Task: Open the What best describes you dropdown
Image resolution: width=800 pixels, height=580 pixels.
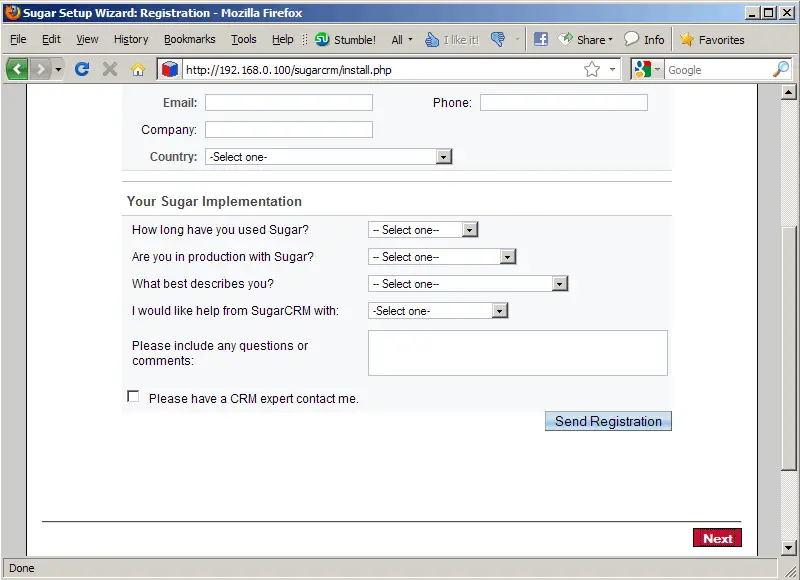Action: pyautogui.click(x=468, y=284)
